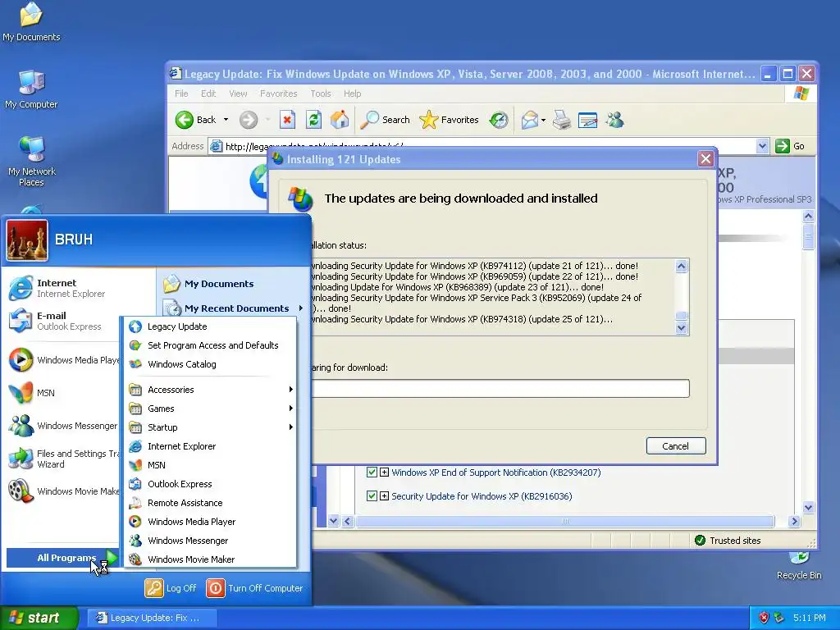This screenshot has width=840, height=630.
Task: Expand the Accessories submenu
Action: point(211,390)
